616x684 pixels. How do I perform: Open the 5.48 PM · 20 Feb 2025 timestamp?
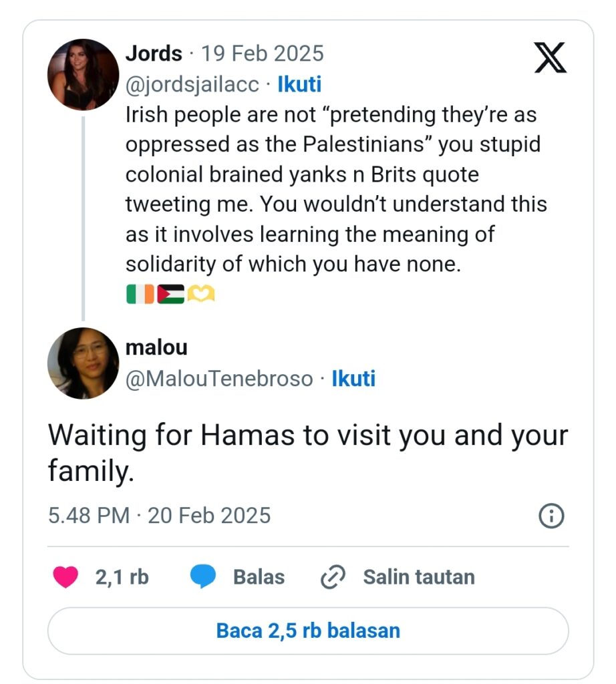coord(159,516)
